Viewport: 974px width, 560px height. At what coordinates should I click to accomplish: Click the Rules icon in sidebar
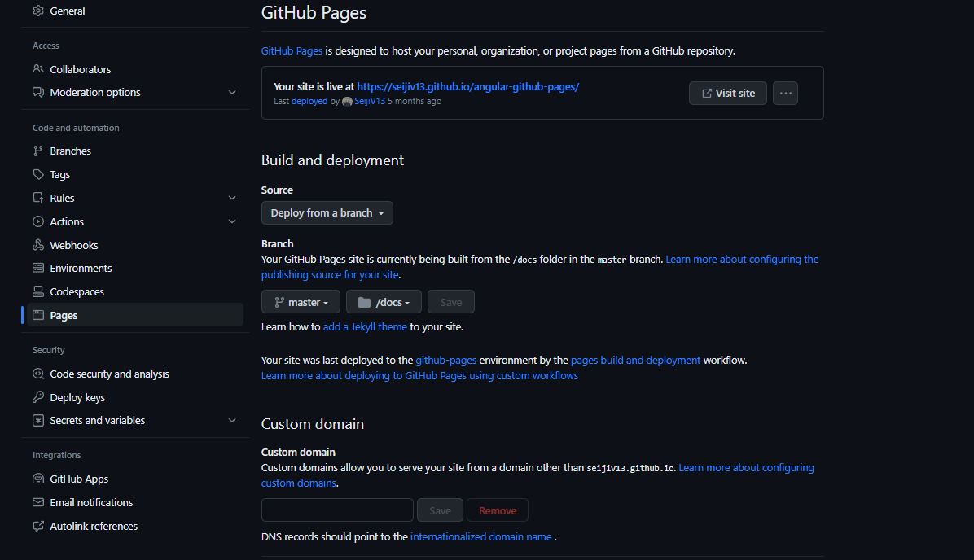[38, 198]
